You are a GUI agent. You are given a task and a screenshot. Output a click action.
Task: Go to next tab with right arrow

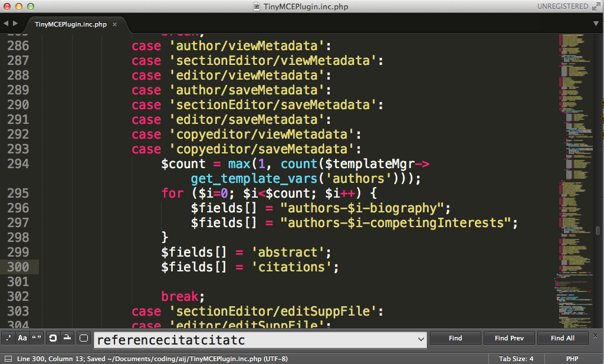[15, 24]
